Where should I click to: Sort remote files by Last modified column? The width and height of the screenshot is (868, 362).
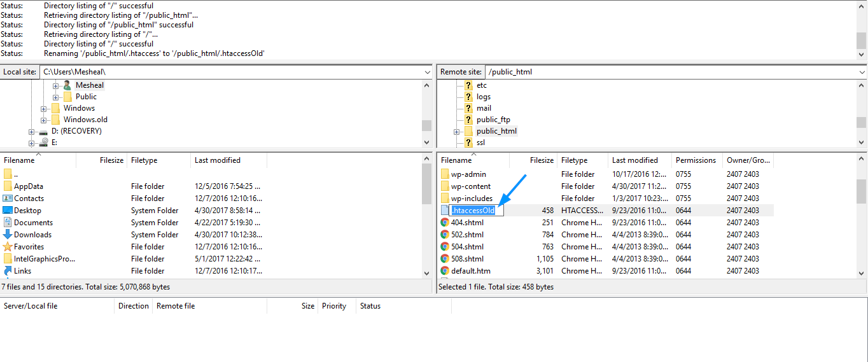coord(634,160)
